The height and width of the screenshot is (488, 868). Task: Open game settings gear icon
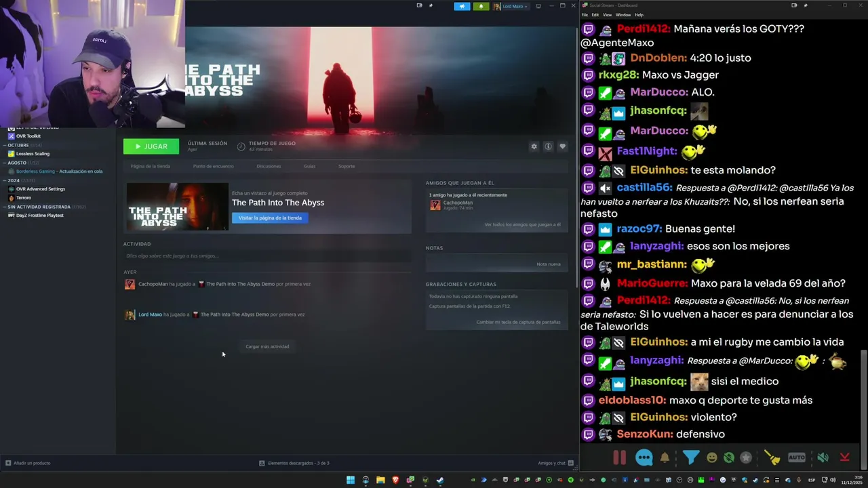(534, 146)
